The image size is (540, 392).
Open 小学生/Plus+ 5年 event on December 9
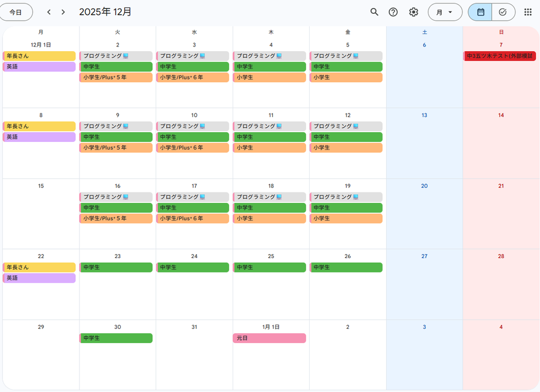116,147
